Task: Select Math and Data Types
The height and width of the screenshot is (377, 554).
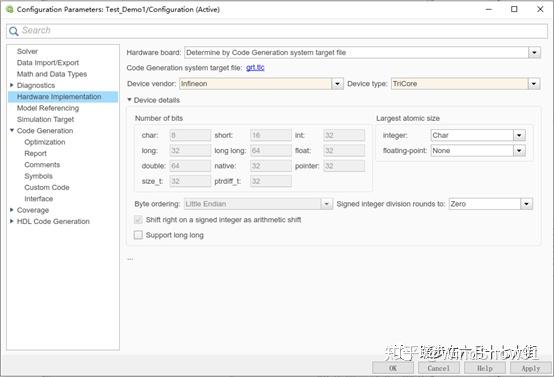Action: point(52,74)
